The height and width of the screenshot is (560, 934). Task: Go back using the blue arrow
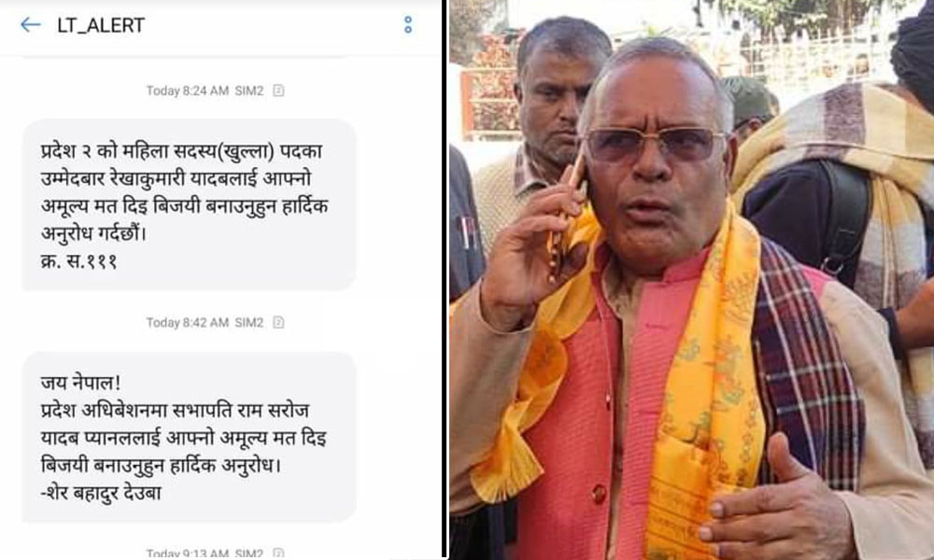tap(31, 24)
